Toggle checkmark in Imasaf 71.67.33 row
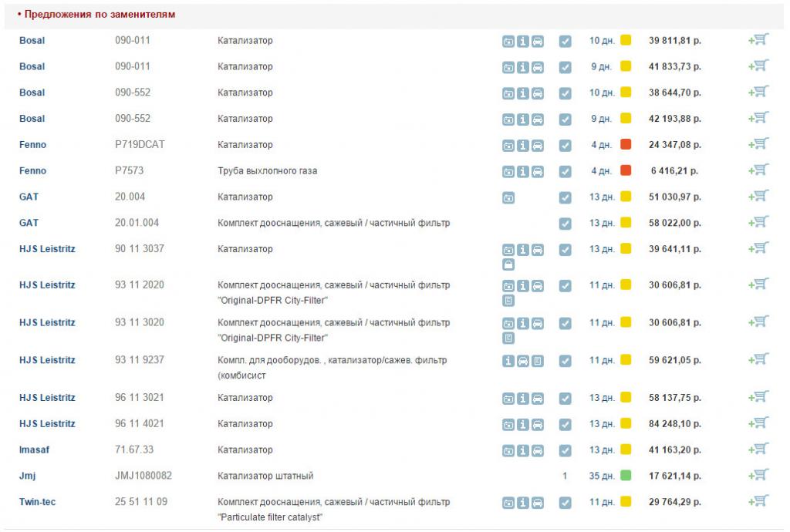The width and height of the screenshot is (790, 532). [565, 450]
